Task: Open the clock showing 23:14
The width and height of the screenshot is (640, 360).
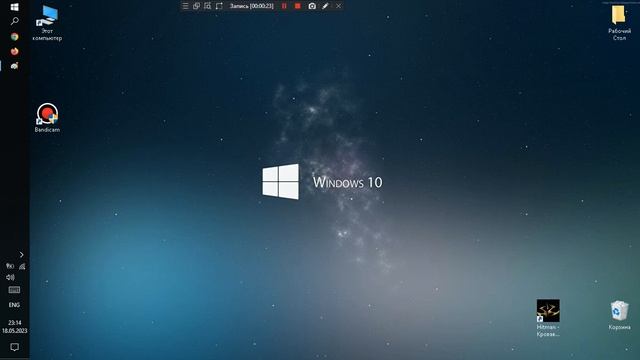Action: click(x=14, y=327)
